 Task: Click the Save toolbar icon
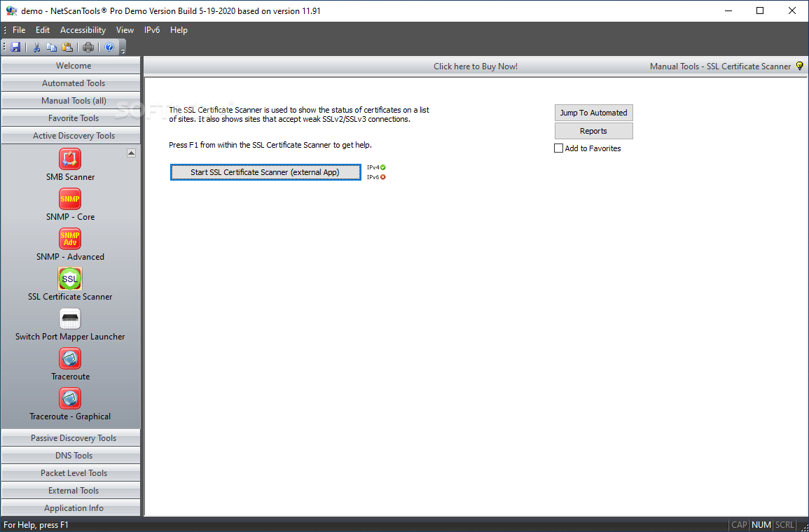pyautogui.click(x=15, y=48)
